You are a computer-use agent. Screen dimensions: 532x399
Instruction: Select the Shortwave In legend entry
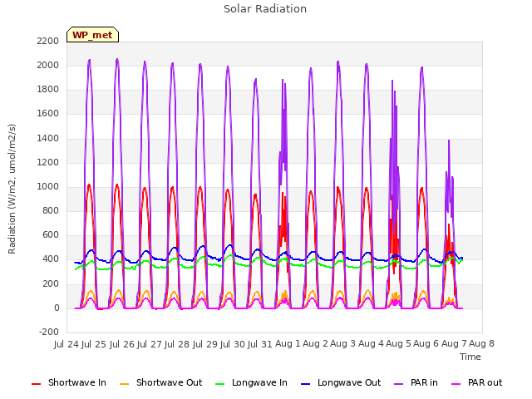click(x=69, y=382)
